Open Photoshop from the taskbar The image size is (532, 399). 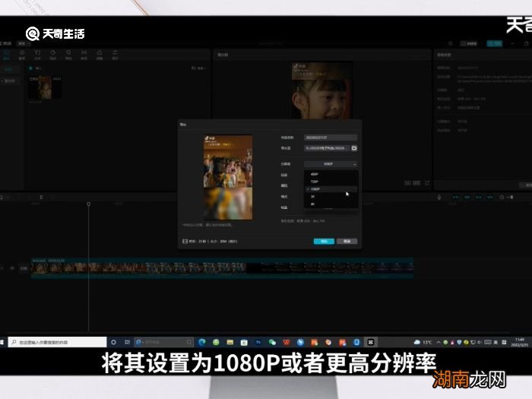point(258,342)
